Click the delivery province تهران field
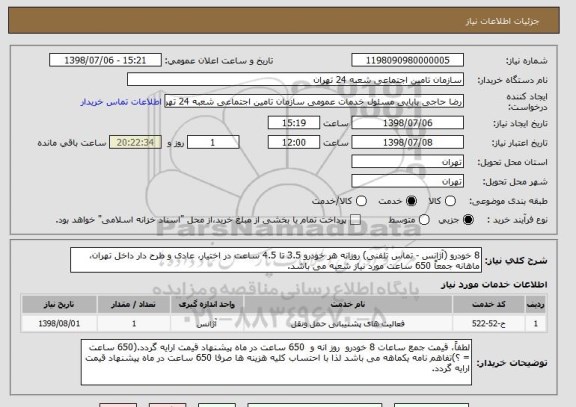Screen dimensions: 576x407 click(x=407, y=162)
